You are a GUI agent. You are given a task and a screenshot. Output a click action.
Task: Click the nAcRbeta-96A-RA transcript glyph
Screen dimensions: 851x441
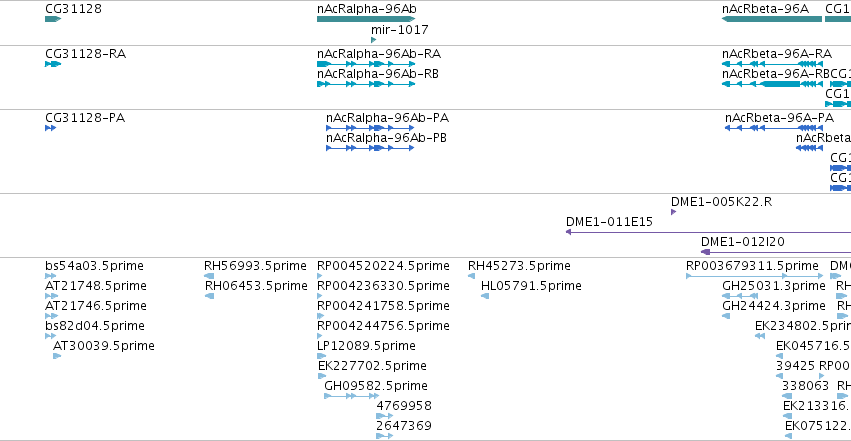pyautogui.click(x=772, y=64)
